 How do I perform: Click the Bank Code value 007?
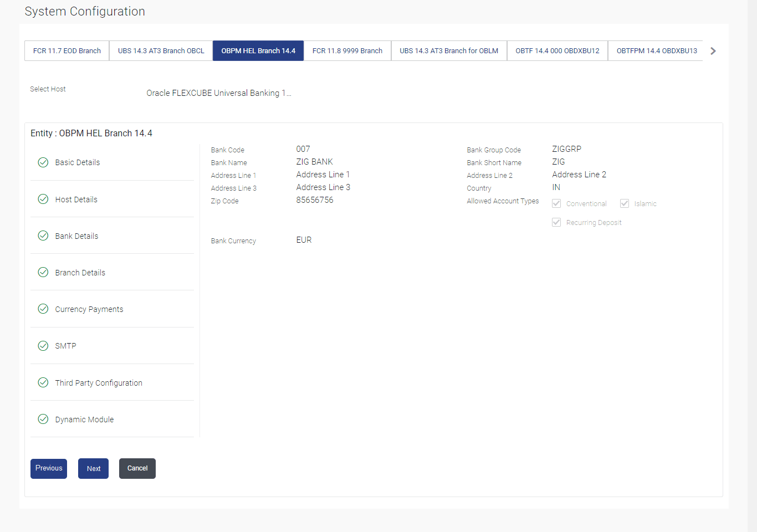[x=303, y=149]
